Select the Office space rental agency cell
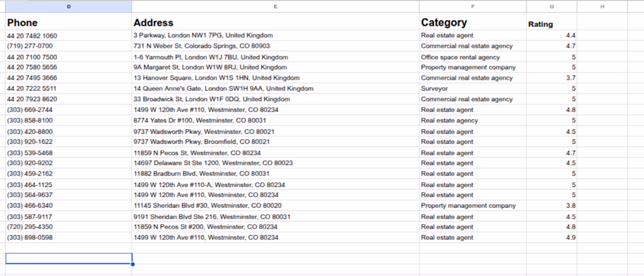 472,57
